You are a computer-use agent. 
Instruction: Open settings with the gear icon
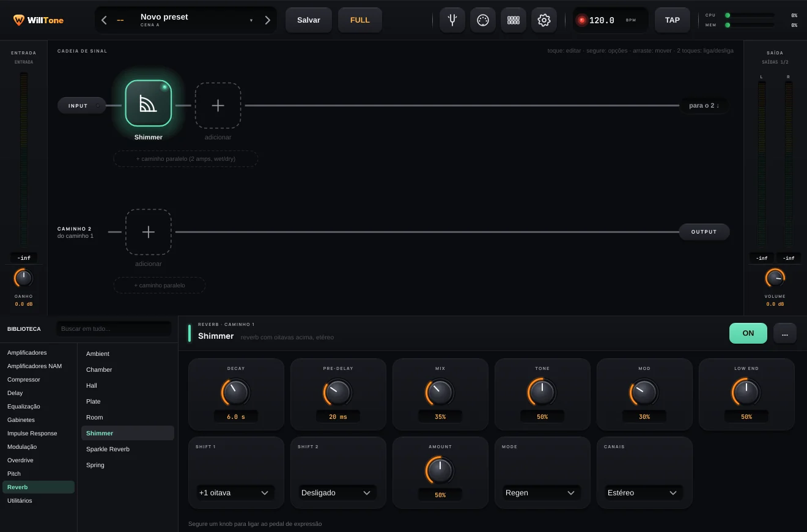544,20
